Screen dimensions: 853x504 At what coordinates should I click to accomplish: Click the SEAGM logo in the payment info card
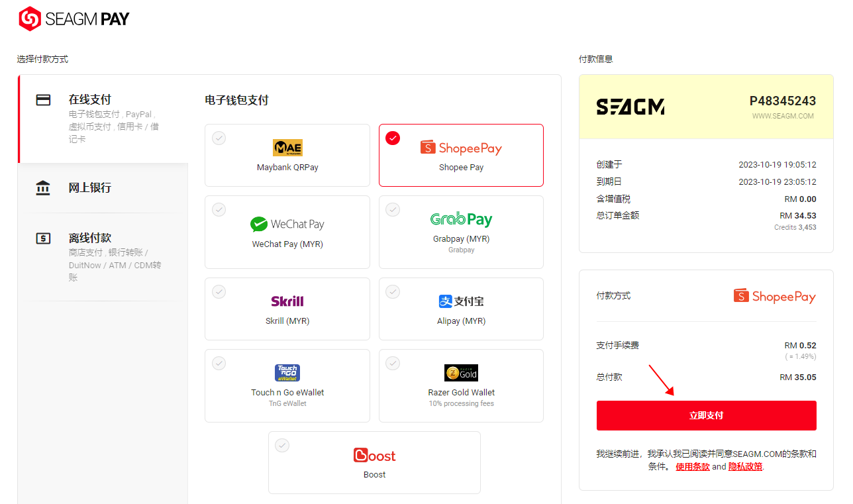pyautogui.click(x=630, y=107)
